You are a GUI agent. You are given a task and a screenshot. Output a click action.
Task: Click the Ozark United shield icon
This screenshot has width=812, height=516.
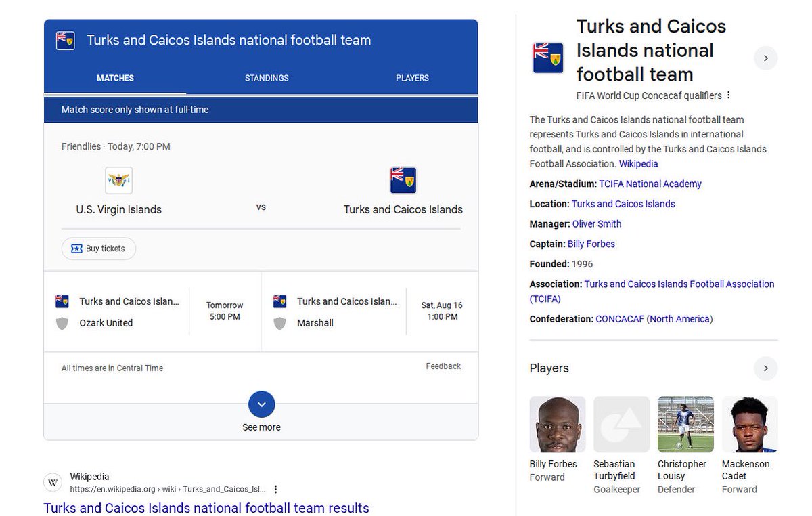pyautogui.click(x=62, y=324)
